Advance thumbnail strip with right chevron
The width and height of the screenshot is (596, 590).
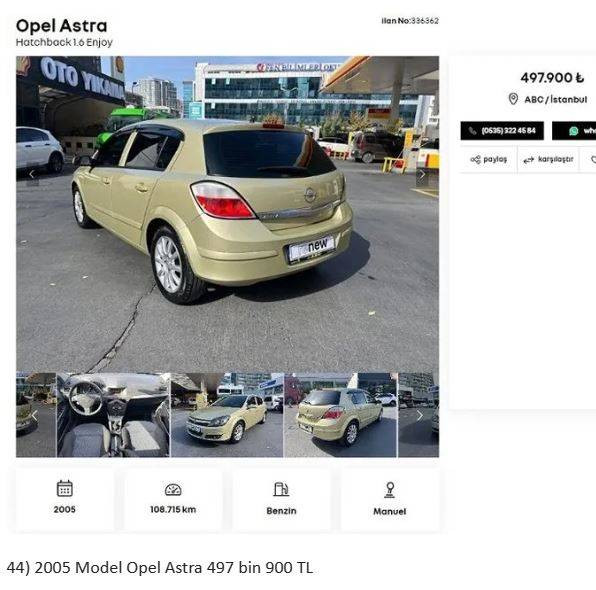[420, 415]
